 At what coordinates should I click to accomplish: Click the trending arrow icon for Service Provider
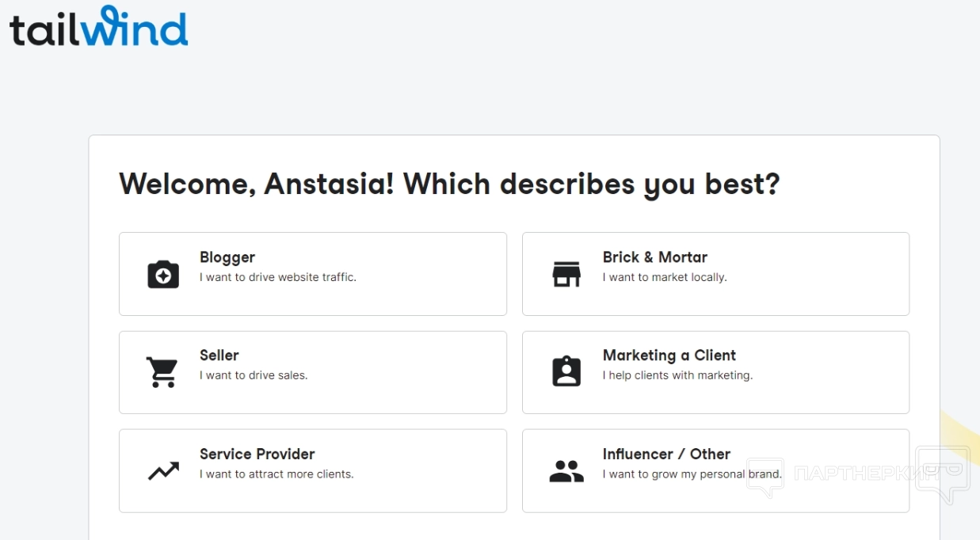pos(163,471)
